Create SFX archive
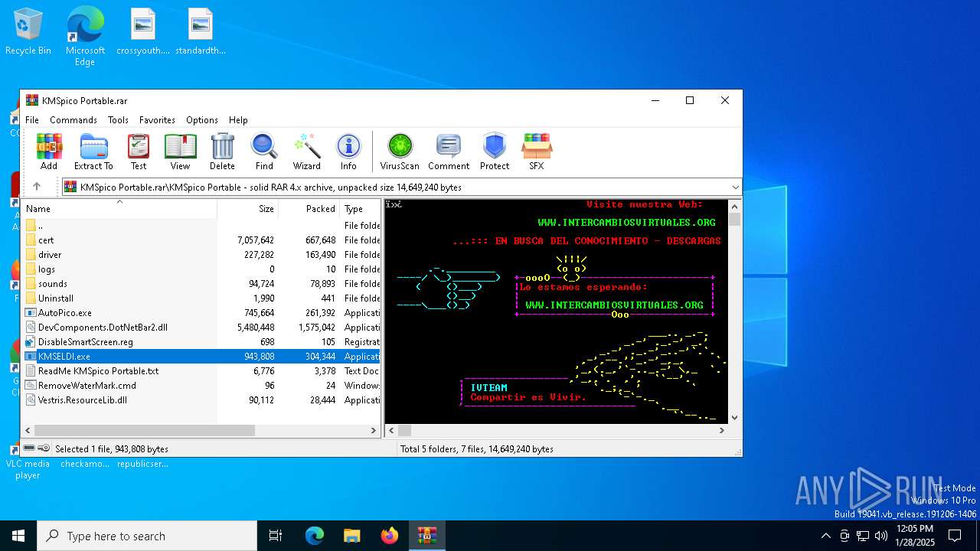The height and width of the screenshot is (551, 980). pyautogui.click(x=537, y=152)
